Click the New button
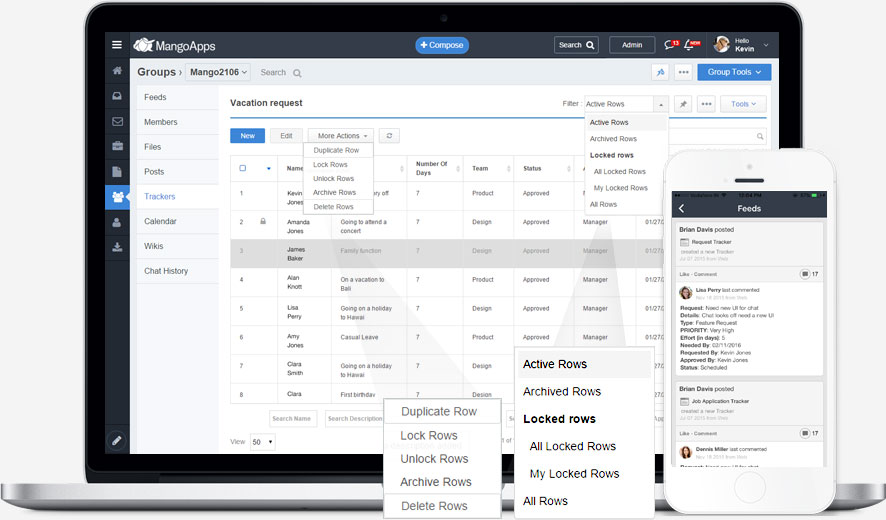This screenshot has height=520, width=886. click(247, 136)
